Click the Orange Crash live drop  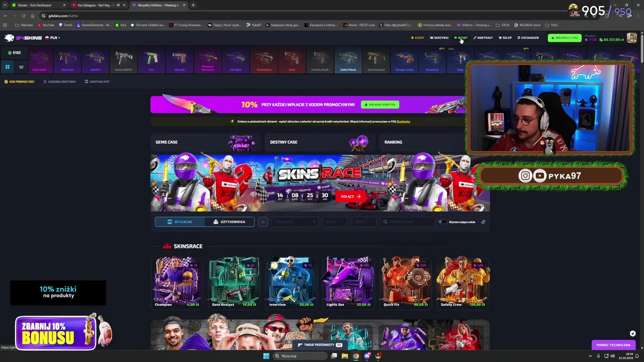[x=404, y=61]
